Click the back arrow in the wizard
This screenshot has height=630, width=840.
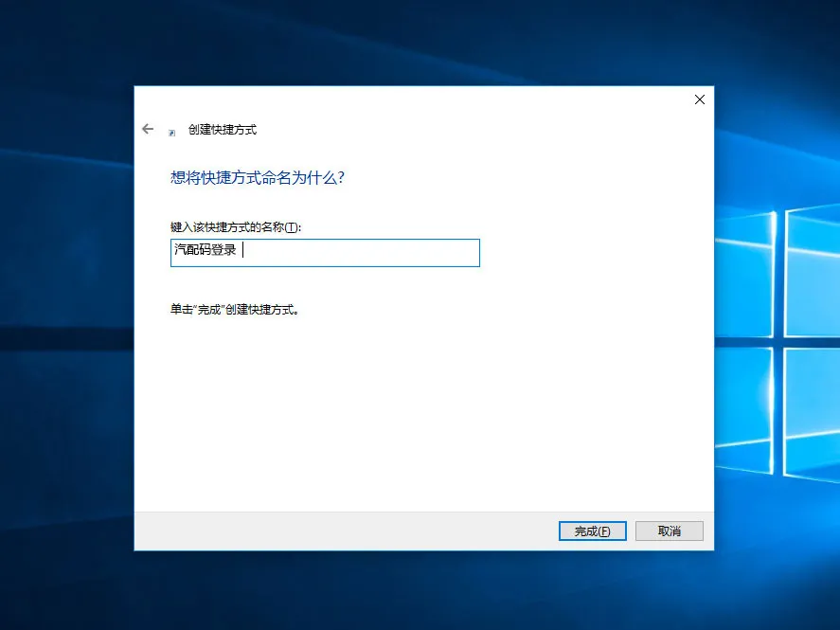148,129
